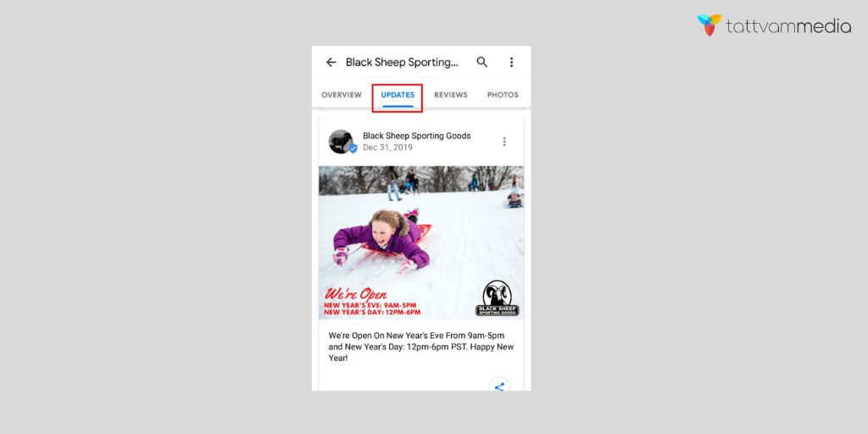Click the tattvammedia butterfly logo icon

(x=709, y=25)
